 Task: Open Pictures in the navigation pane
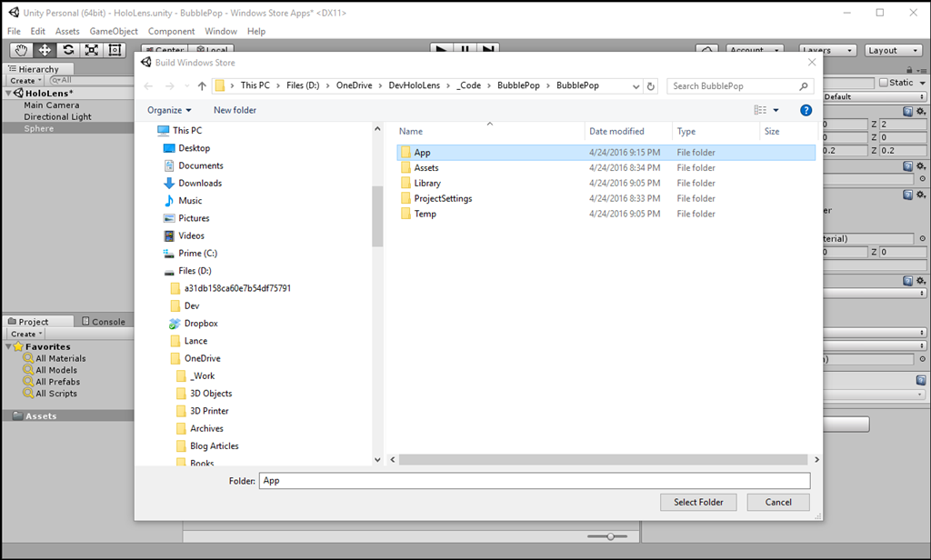pyautogui.click(x=194, y=218)
